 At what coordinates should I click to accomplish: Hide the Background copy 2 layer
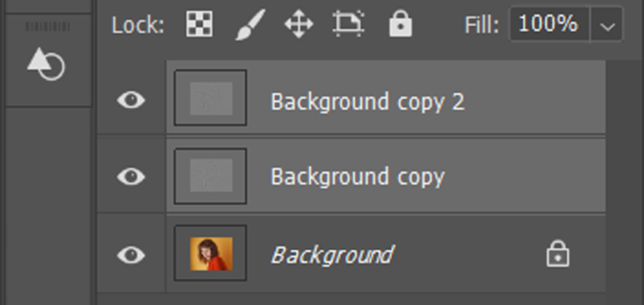pos(131,100)
